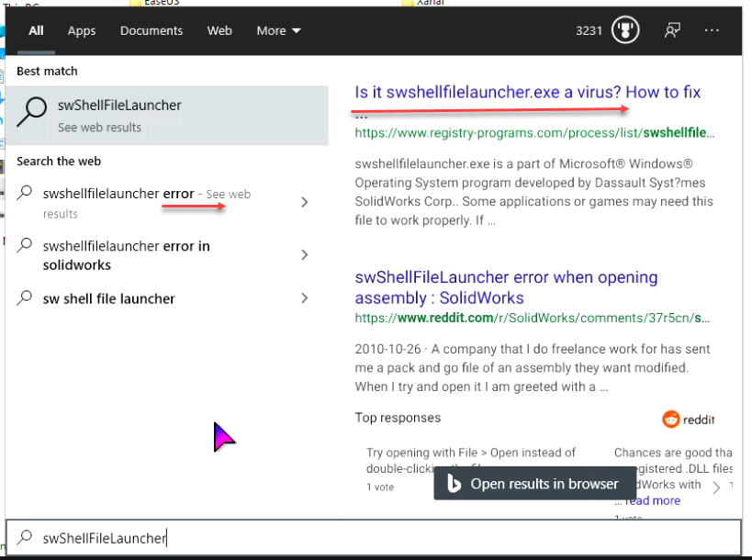
Task: Click the search icon in the bottom search box
Action: point(25,537)
